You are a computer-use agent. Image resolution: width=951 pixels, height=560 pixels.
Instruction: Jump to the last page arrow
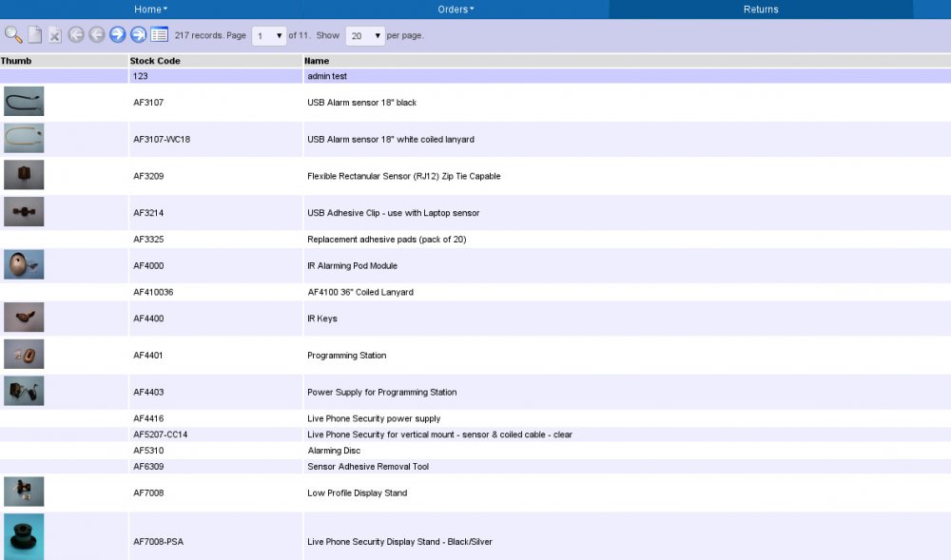[138, 35]
